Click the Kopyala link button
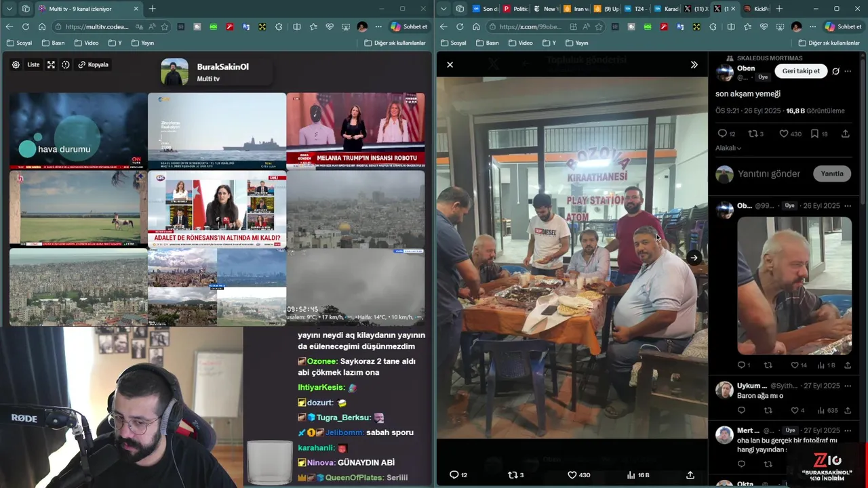Viewport: 868px width, 488px height. click(94, 65)
